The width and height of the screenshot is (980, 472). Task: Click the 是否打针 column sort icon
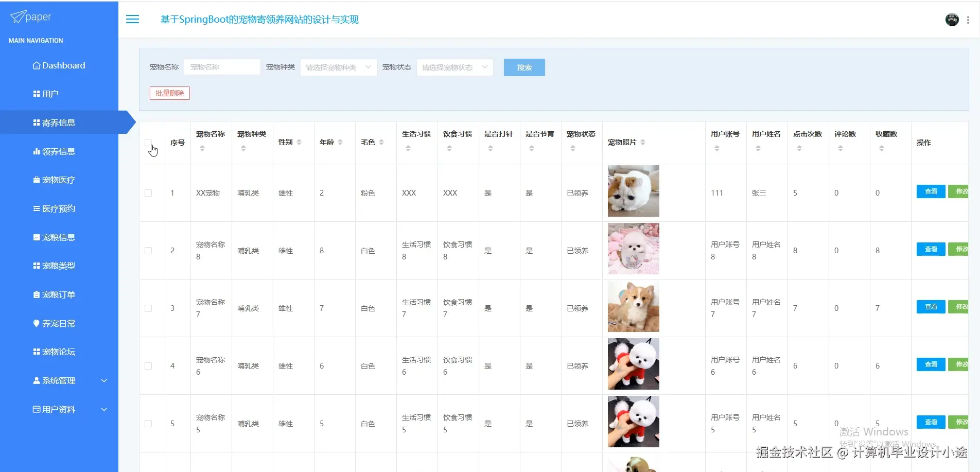491,148
